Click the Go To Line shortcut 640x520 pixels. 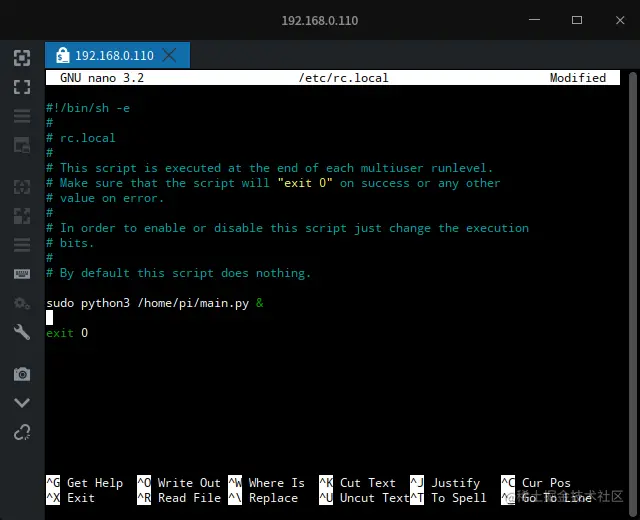[x=547, y=498]
